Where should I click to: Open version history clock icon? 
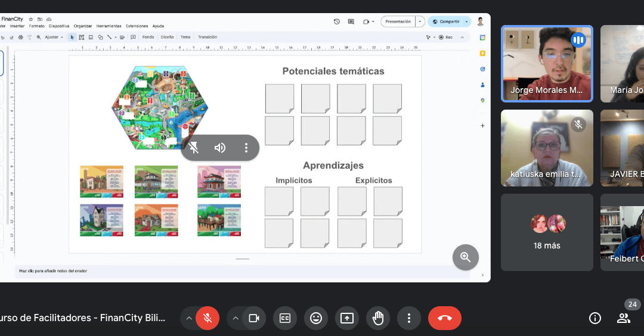337,21
